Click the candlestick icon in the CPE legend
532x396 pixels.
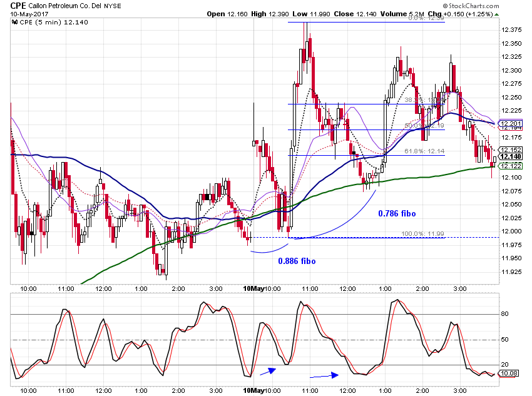pos(14,23)
